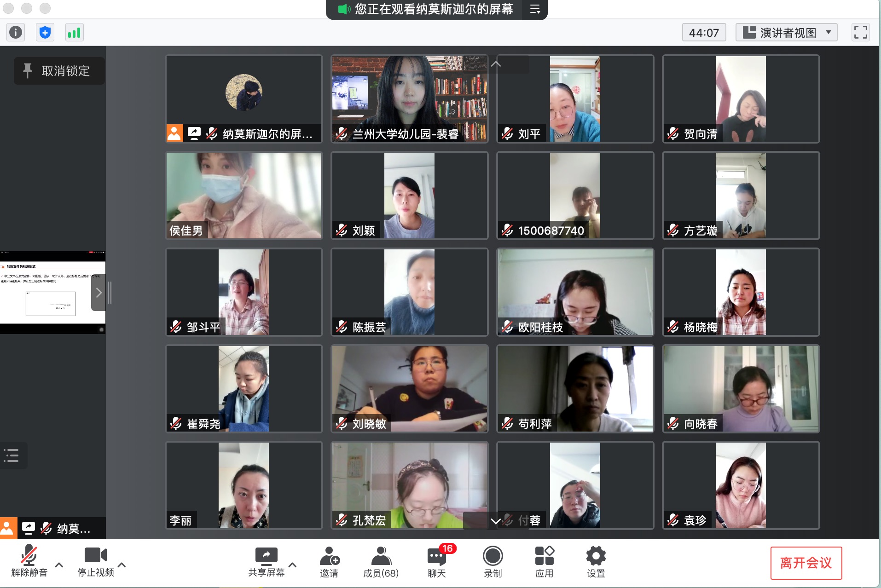Open the 应用 apps icon
Screen dimensions: 881x588
pos(544,562)
